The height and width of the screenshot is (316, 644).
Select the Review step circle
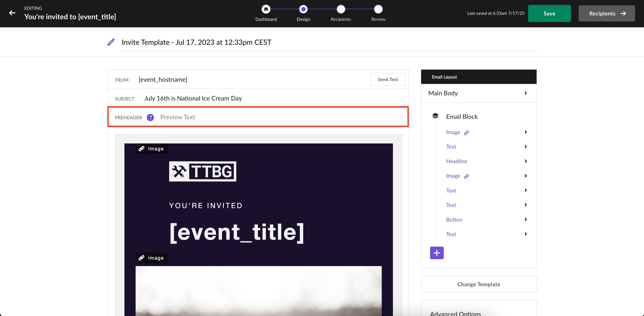[378, 9]
